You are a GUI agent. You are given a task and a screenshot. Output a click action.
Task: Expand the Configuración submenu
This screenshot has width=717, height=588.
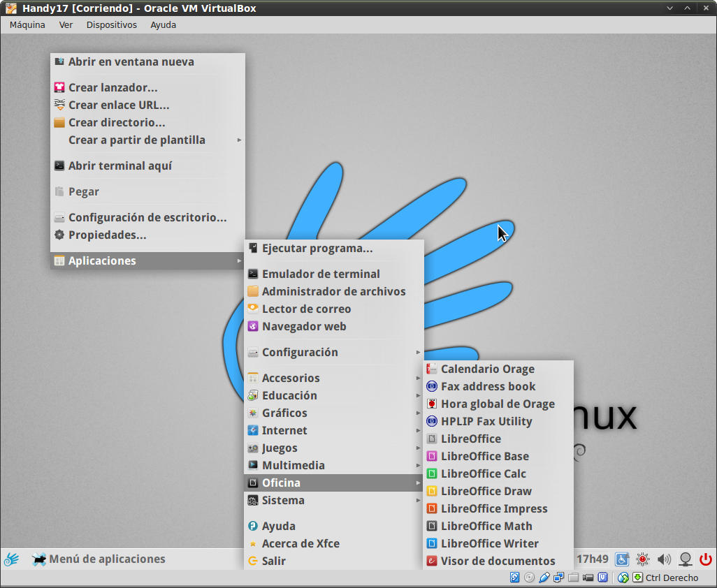pyautogui.click(x=299, y=352)
